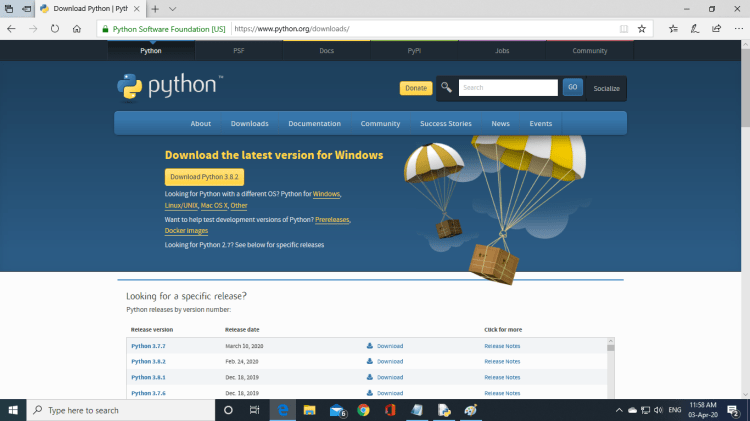Open the Events navigation menu
750x421 pixels.
point(540,123)
